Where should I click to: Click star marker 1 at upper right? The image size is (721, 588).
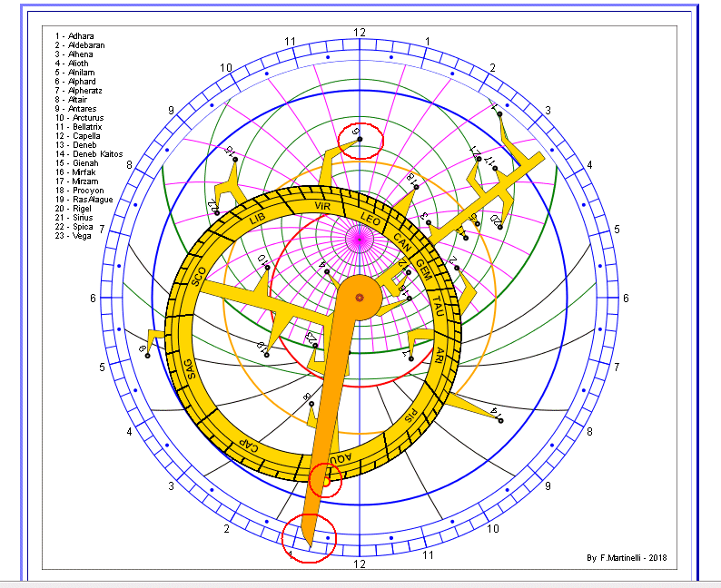click(499, 113)
